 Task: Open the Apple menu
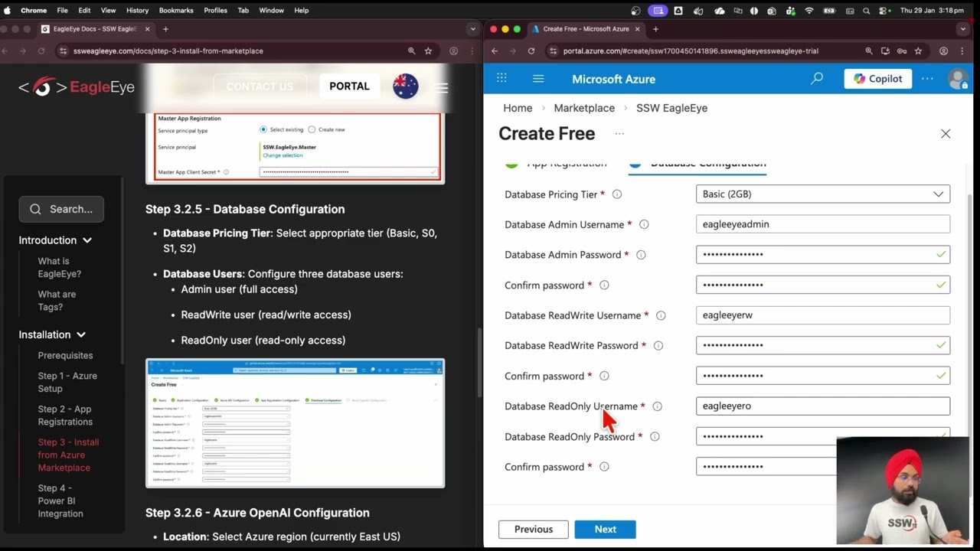click(x=7, y=10)
